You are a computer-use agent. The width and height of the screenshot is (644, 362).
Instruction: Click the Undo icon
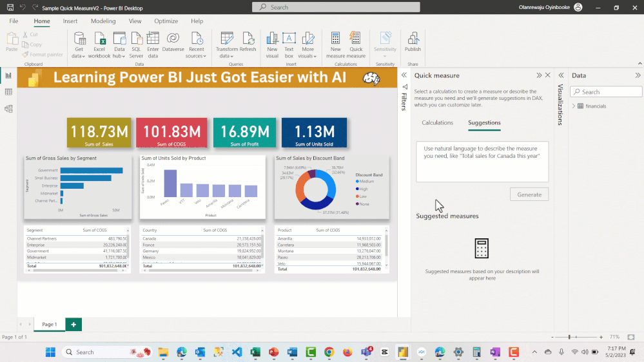click(23, 7)
